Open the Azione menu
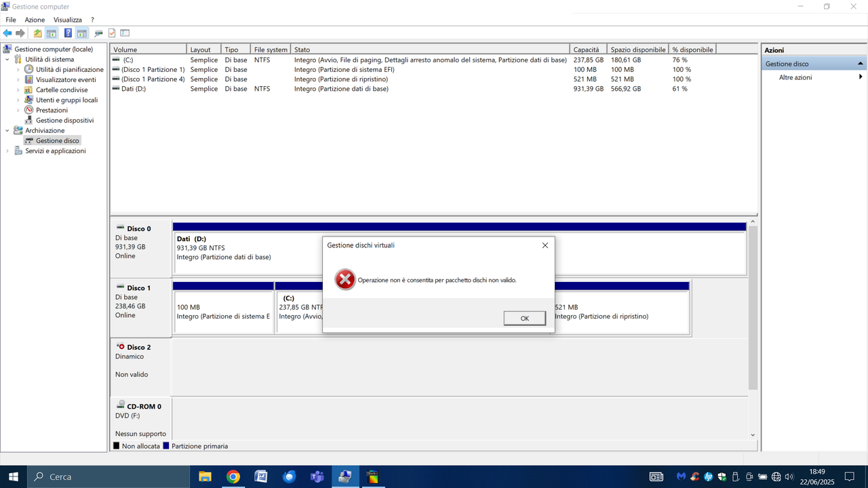The image size is (868, 488). click(34, 20)
